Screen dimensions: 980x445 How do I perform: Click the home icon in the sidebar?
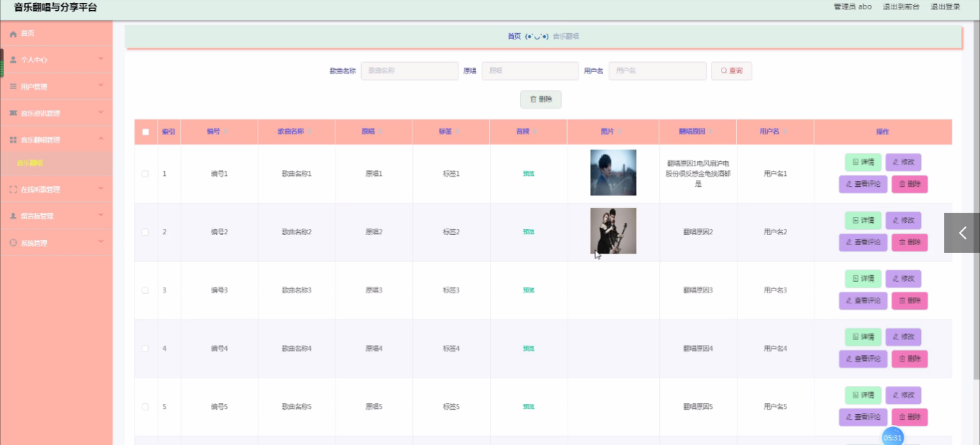tap(13, 34)
